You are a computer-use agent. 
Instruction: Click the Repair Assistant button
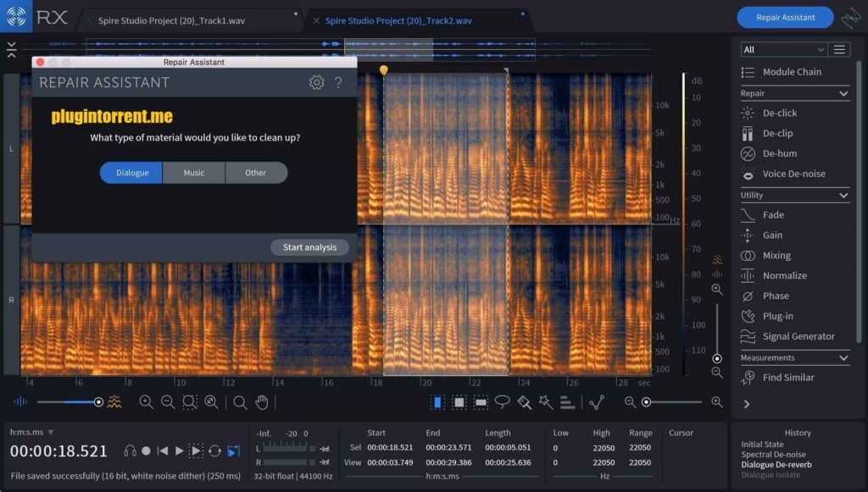pos(785,17)
